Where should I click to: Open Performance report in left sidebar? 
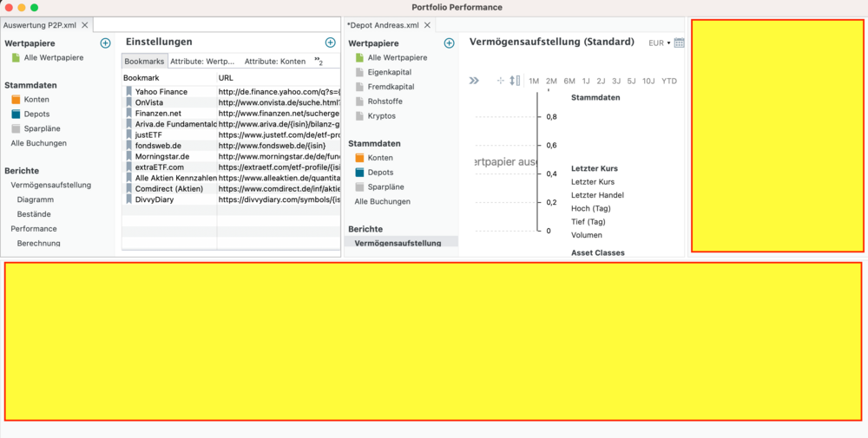[34, 228]
